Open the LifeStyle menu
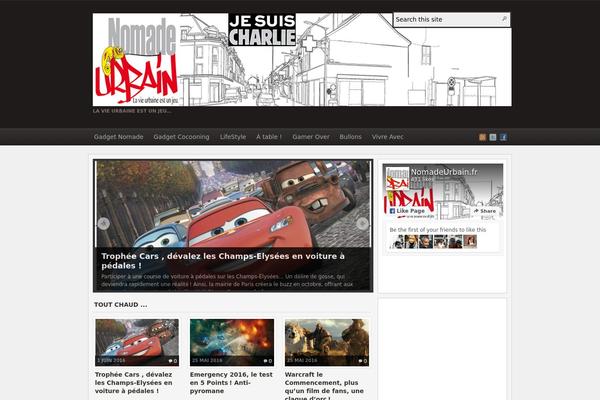The height and width of the screenshot is (400, 600). click(233, 137)
